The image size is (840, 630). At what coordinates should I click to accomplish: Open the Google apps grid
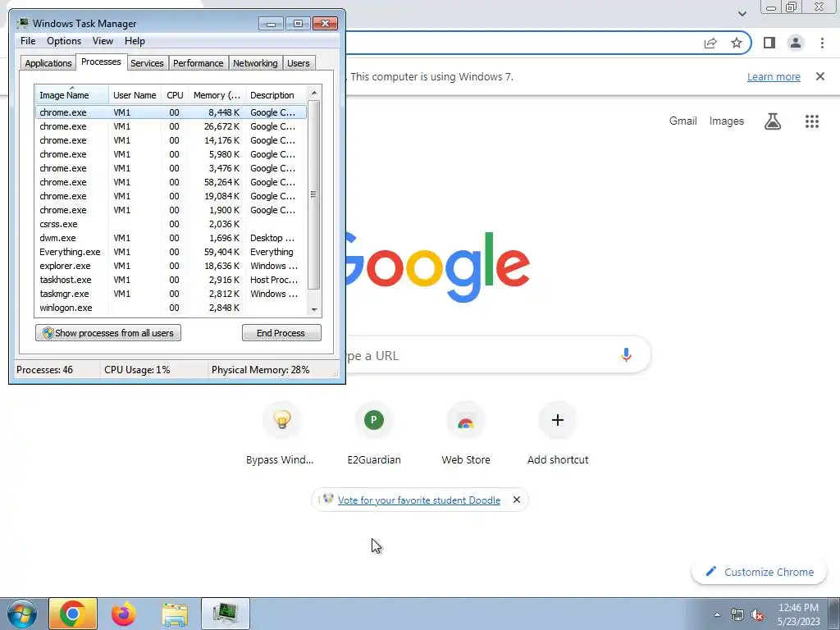click(811, 121)
